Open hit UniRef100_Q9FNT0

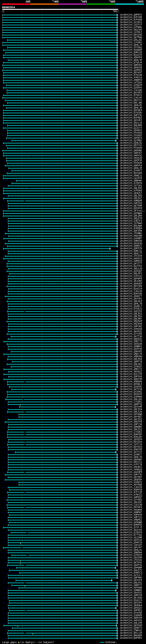point(131,15)
